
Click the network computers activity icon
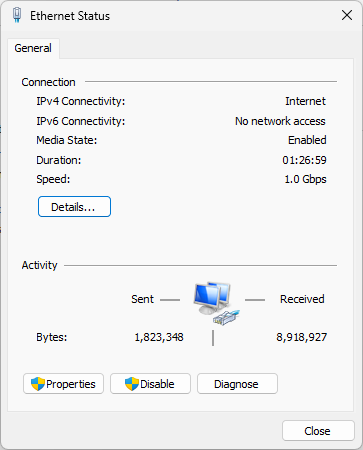217,303
